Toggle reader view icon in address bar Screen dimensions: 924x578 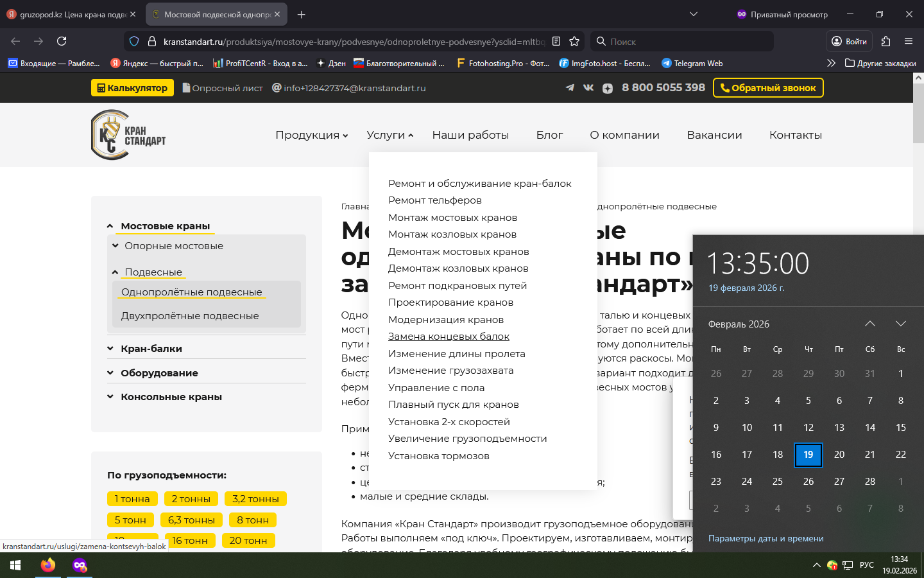tap(556, 41)
